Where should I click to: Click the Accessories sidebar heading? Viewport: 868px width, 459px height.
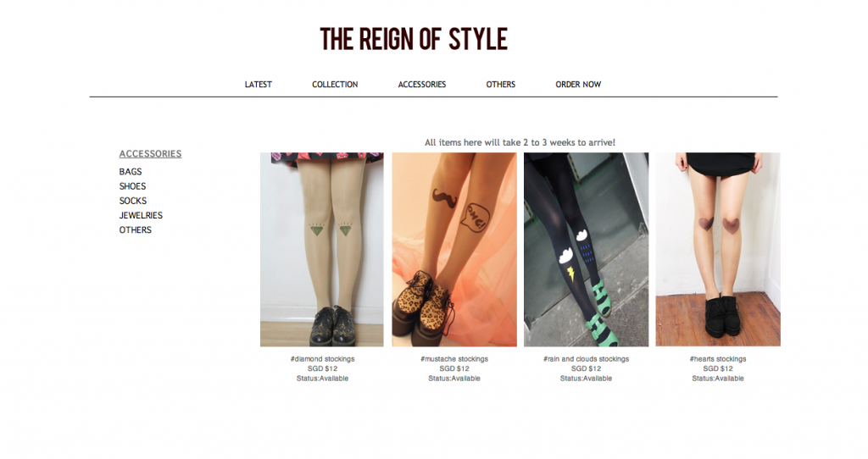coord(151,154)
